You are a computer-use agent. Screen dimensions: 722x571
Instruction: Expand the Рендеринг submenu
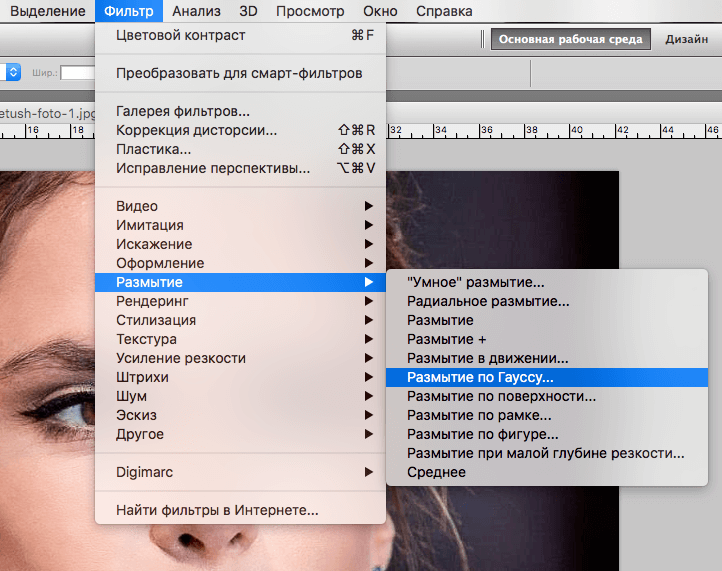point(240,301)
